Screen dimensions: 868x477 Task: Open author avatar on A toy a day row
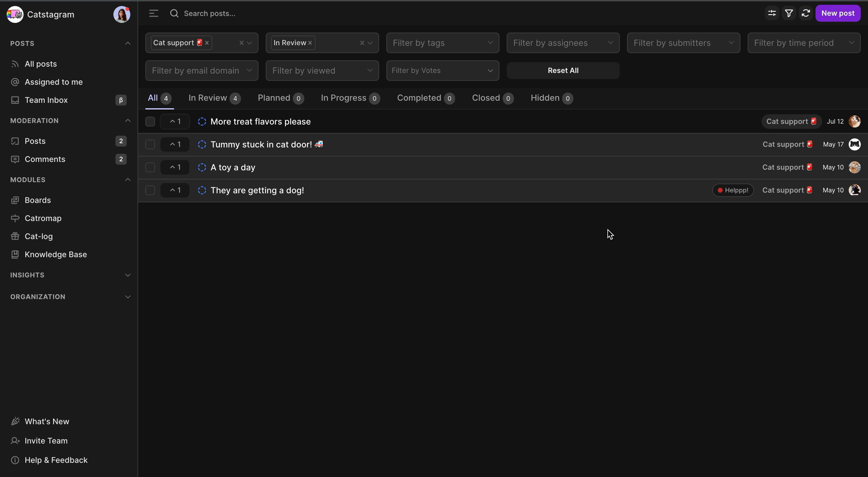point(854,167)
